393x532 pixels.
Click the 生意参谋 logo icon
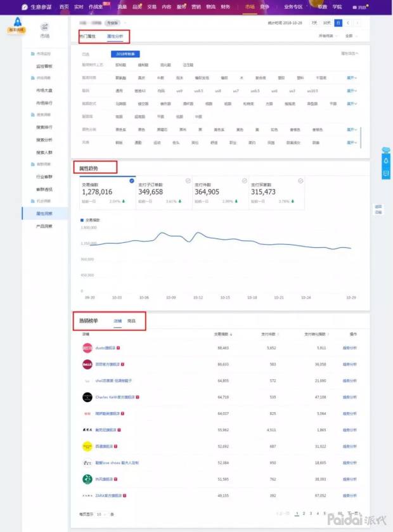click(25, 6)
